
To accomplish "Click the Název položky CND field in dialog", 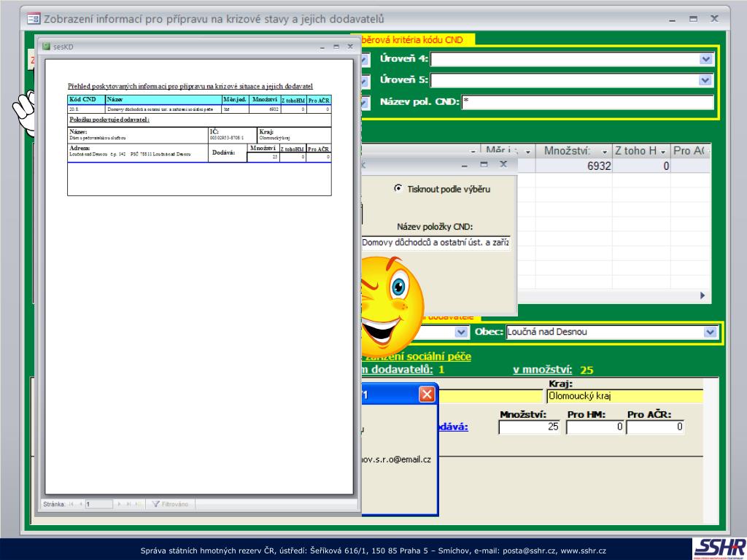I will pos(436,242).
